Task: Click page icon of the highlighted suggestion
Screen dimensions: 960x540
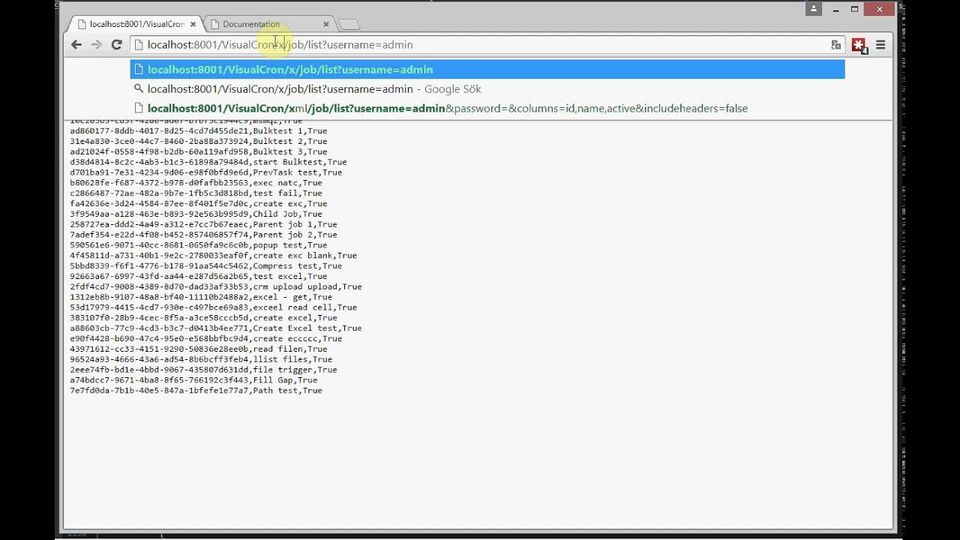Action: point(138,69)
